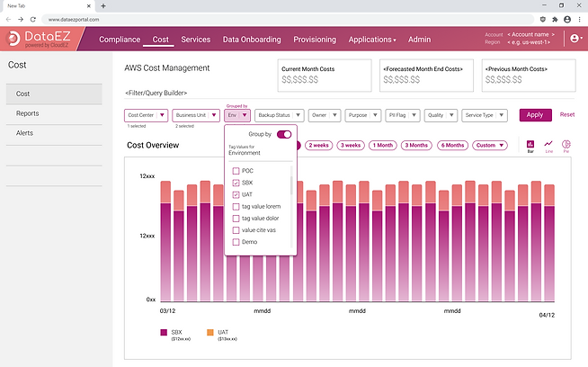This screenshot has width=588, height=367.
Task: Select the 3 Months time range
Action: click(x=416, y=145)
